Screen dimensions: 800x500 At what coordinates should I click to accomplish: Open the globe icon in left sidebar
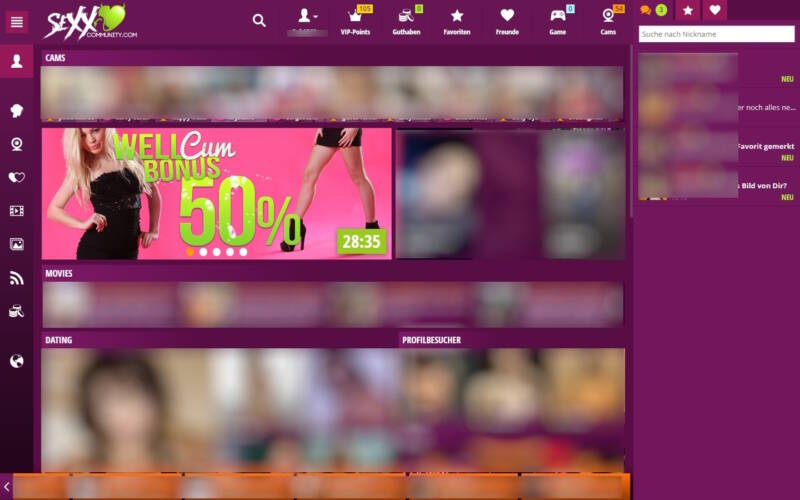17,361
